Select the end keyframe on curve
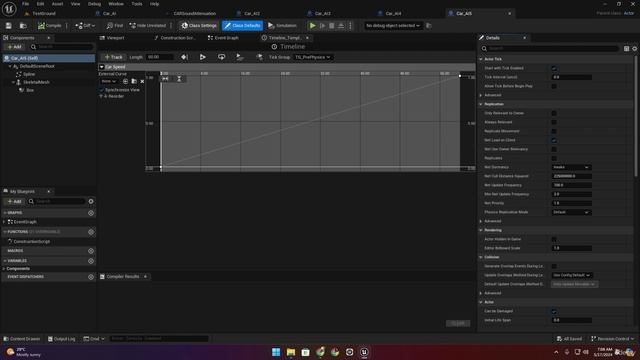The width and height of the screenshot is (640, 360). [460, 76]
